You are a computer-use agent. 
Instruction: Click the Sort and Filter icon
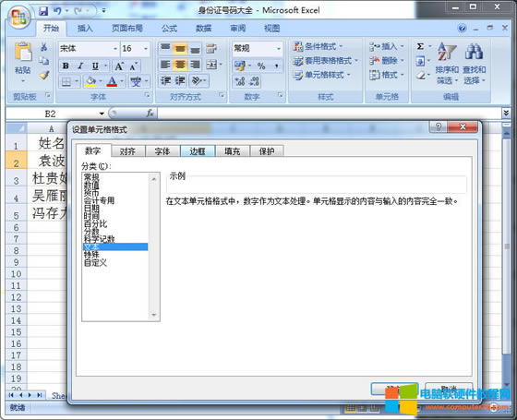click(447, 52)
